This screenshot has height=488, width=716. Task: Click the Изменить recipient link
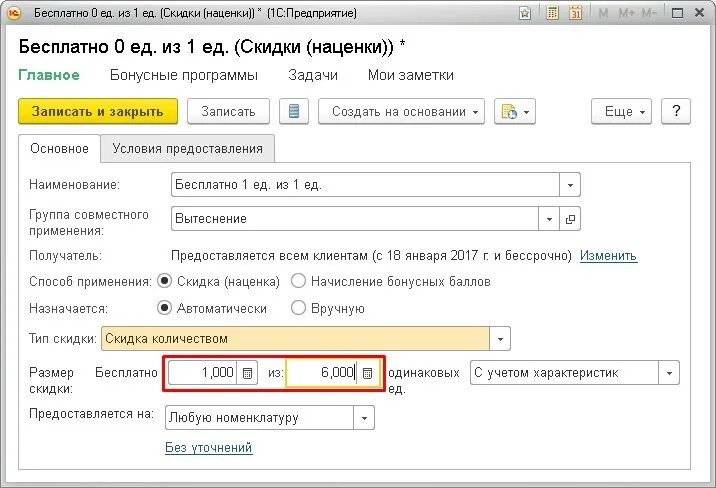tap(608, 256)
